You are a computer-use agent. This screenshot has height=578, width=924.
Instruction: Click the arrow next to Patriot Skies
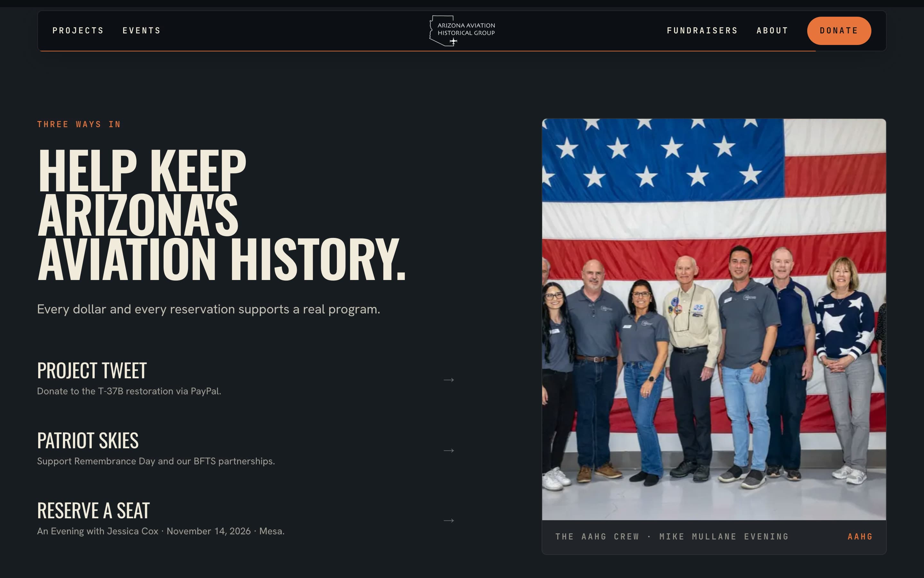click(449, 450)
